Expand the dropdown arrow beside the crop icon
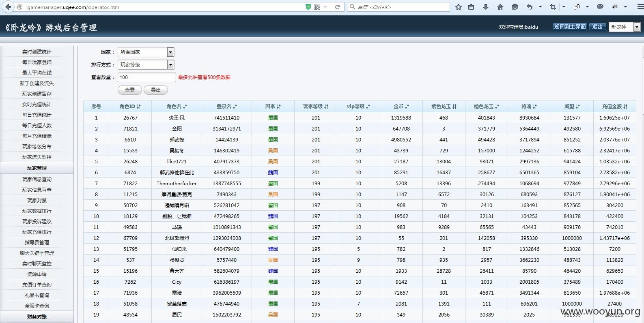Viewport: 644px width, 323px height. click(564, 7)
